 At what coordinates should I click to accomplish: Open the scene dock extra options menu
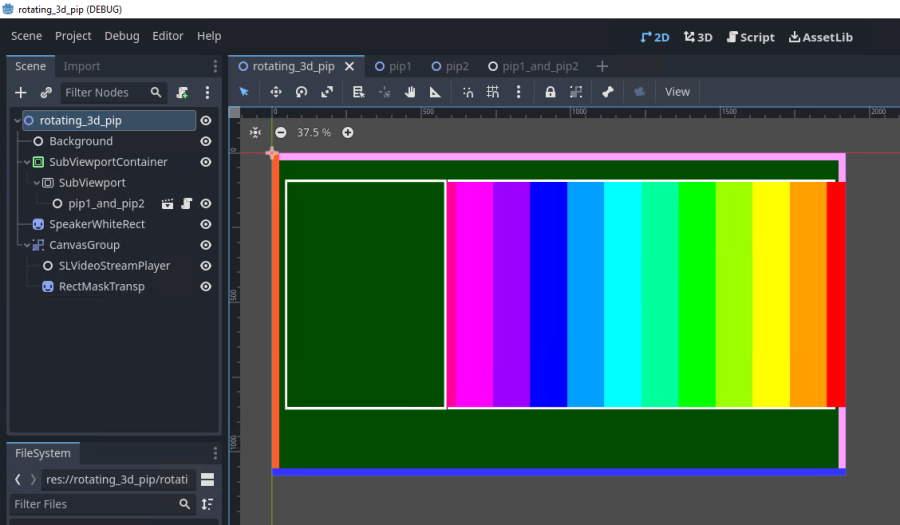click(207, 92)
